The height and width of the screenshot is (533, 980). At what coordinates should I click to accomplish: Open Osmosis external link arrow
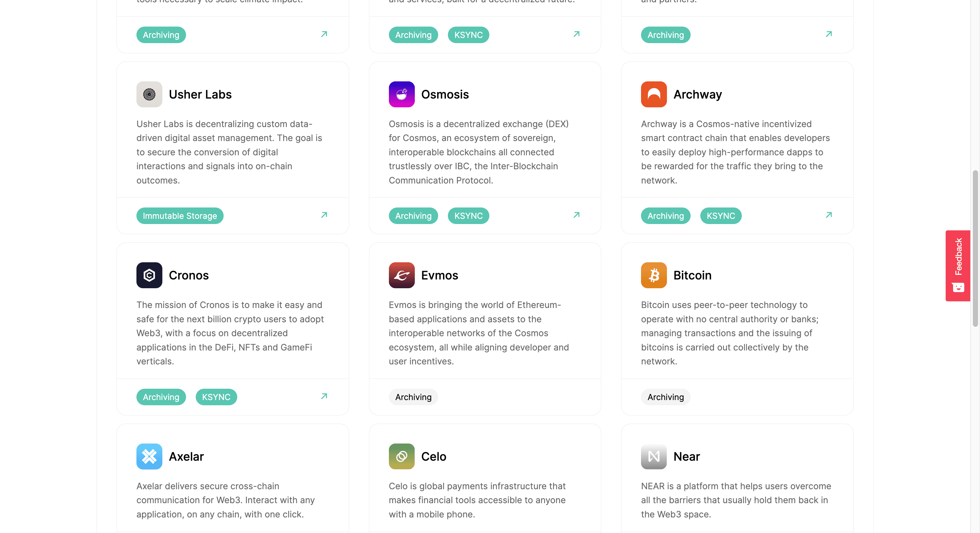point(576,215)
